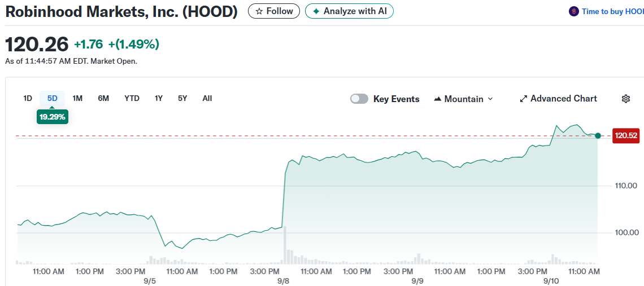The image size is (644, 286).
Task: Click the 9/10 date label
Action: point(551,281)
